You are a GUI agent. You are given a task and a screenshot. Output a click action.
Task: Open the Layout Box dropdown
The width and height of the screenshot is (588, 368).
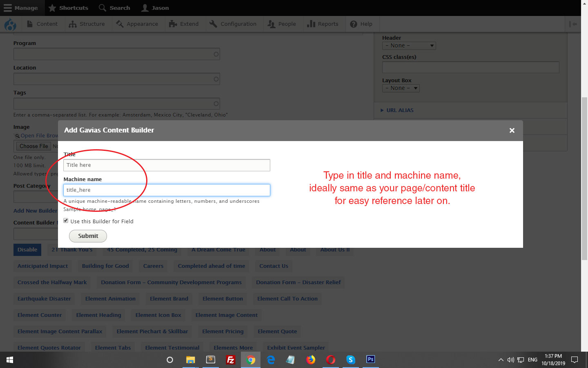point(401,88)
